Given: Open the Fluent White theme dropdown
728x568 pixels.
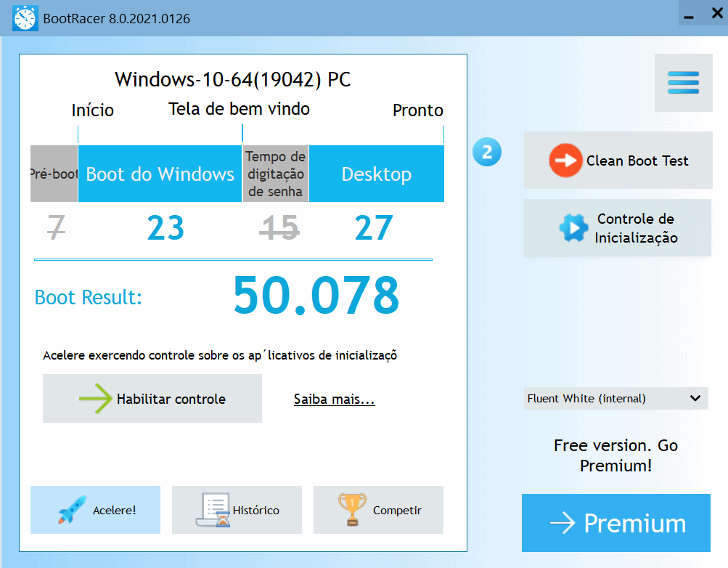Looking at the screenshot, I should coord(615,399).
